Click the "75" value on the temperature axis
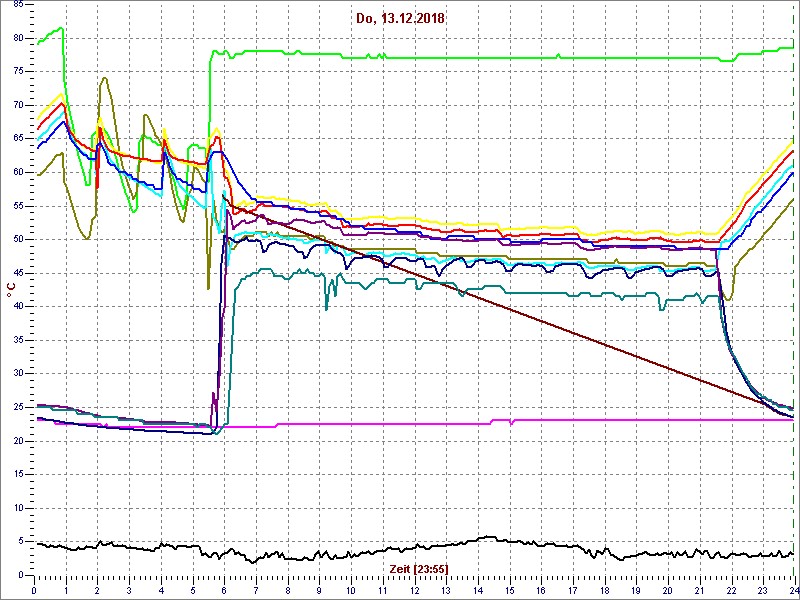The width and height of the screenshot is (800, 600). [x=18, y=71]
